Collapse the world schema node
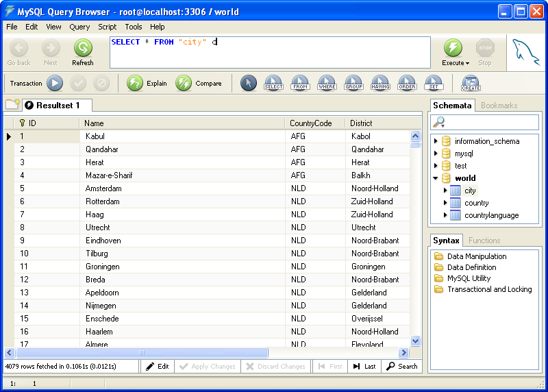The width and height of the screenshot is (548, 392). (x=436, y=178)
